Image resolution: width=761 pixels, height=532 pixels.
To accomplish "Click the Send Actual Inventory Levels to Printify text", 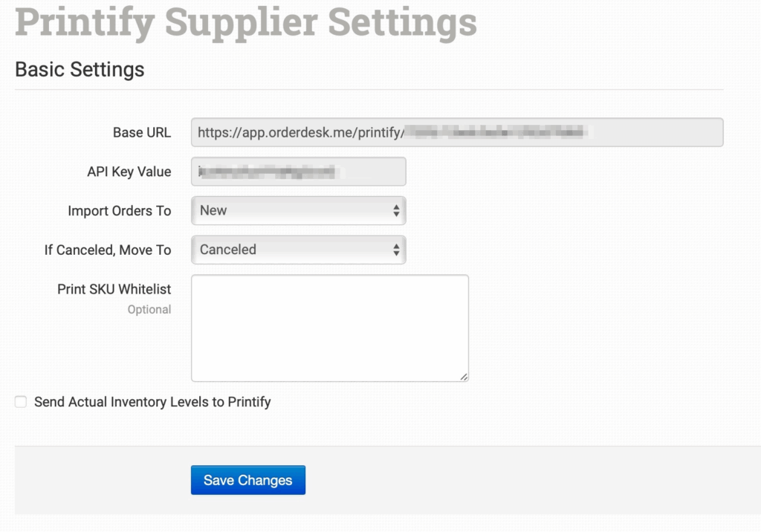I will coord(152,402).
